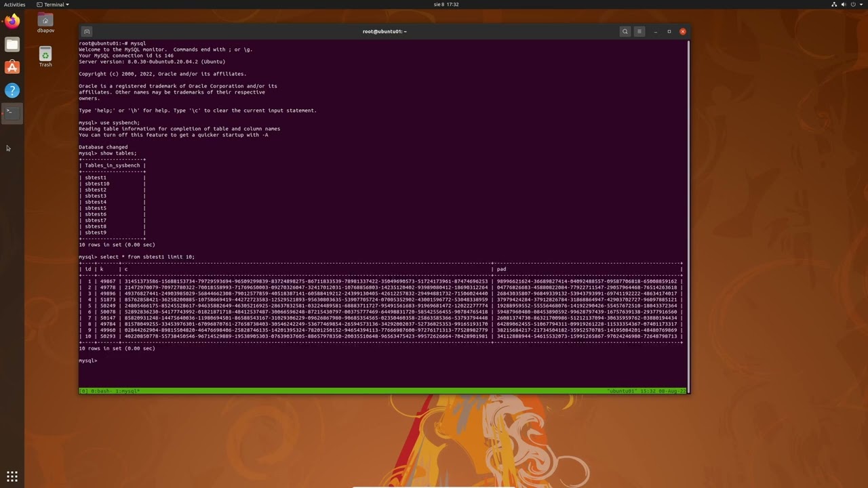Click the Server version line
This screenshot has height=488, width=868.
pos(152,62)
